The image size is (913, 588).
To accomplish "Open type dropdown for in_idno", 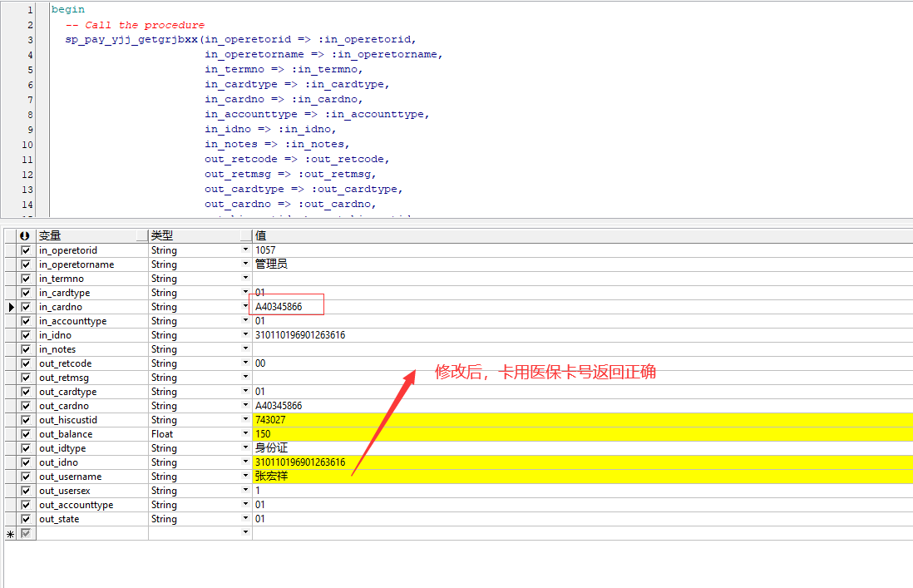I will pos(246,334).
